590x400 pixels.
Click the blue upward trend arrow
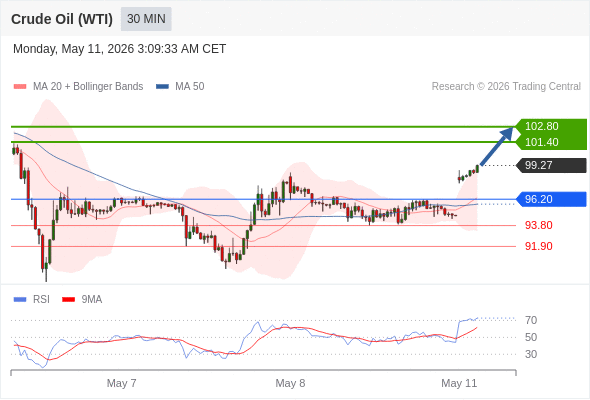[497, 146]
